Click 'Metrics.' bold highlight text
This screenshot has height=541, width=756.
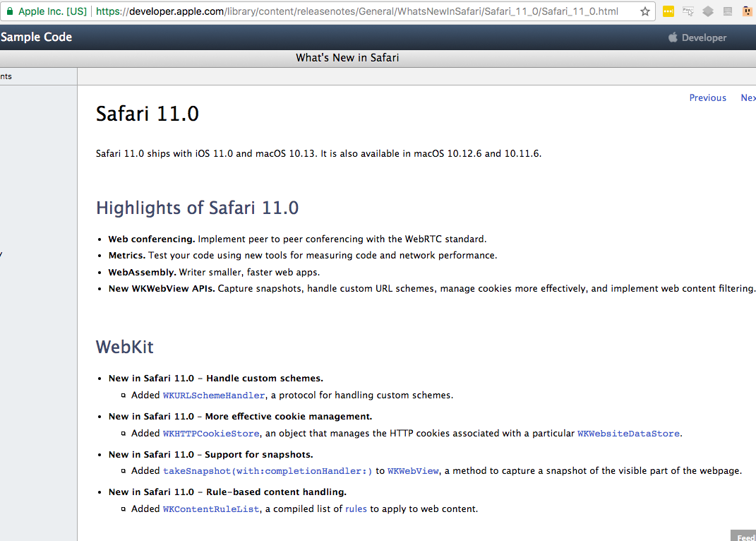(x=127, y=255)
